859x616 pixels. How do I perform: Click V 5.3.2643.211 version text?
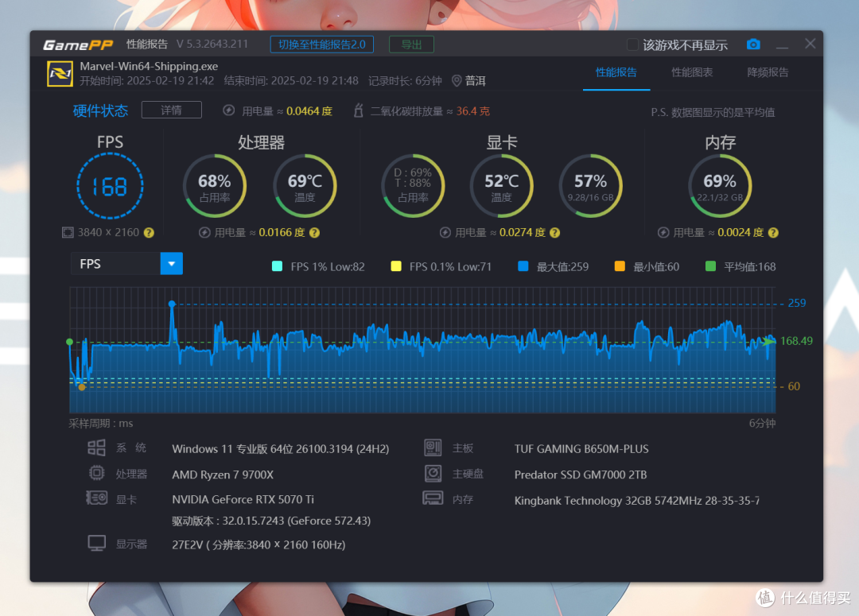212,45
